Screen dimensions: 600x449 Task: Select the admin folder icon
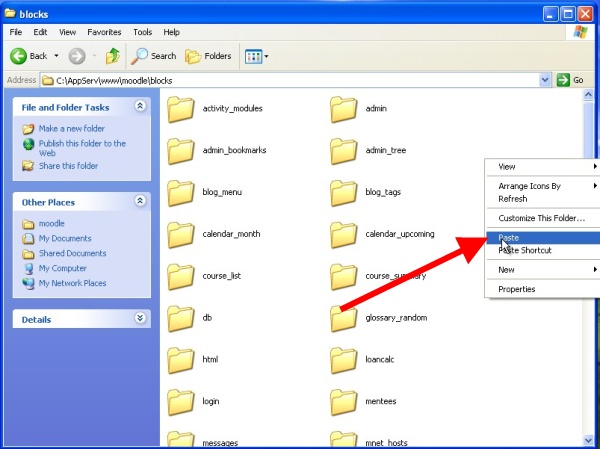click(344, 109)
